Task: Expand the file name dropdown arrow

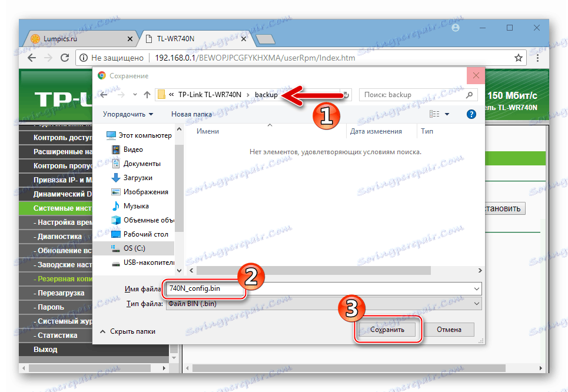Action: pyautogui.click(x=477, y=289)
